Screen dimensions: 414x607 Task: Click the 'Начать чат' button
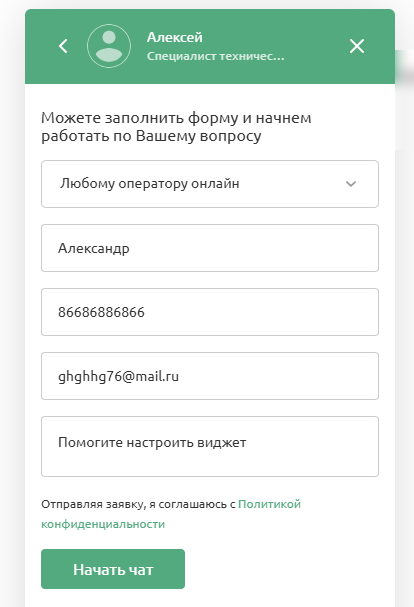113,569
